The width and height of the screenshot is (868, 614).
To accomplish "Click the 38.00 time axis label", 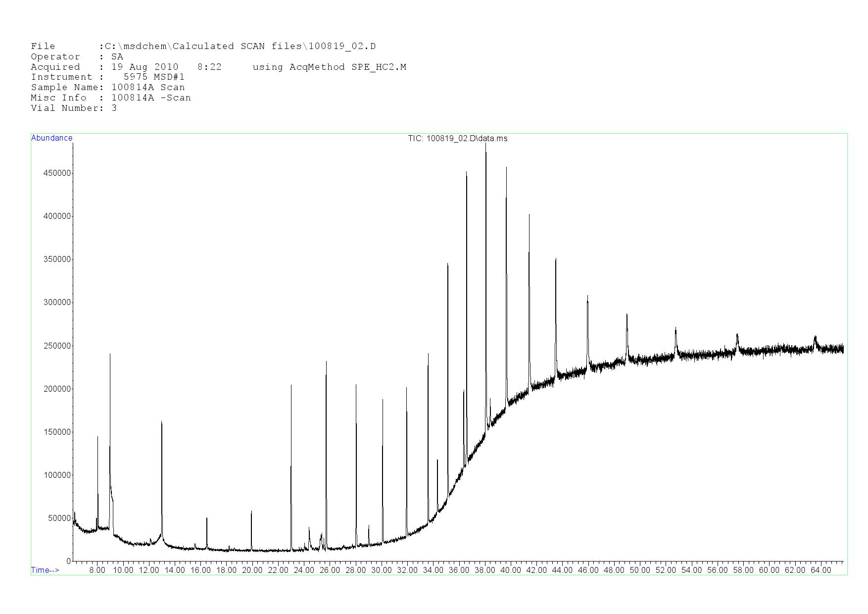I will [484, 570].
